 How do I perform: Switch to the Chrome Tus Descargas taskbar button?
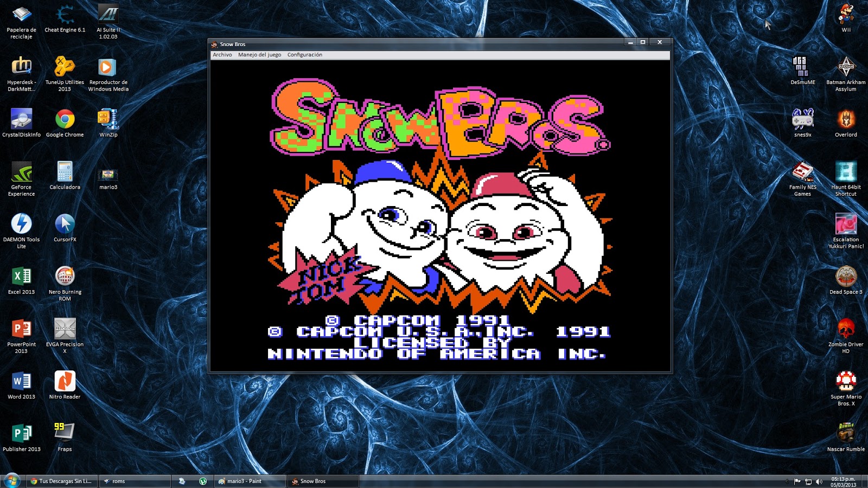pos(63,481)
